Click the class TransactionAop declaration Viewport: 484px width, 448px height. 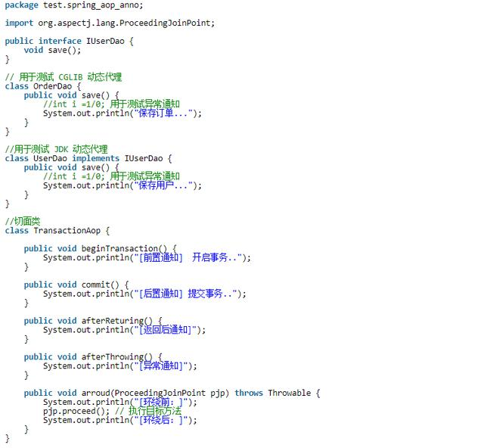coord(57,231)
